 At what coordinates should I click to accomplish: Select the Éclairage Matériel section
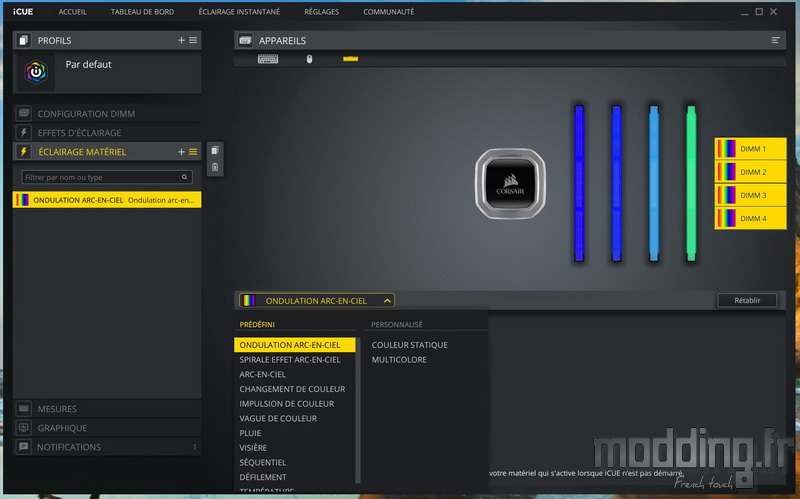(107, 152)
